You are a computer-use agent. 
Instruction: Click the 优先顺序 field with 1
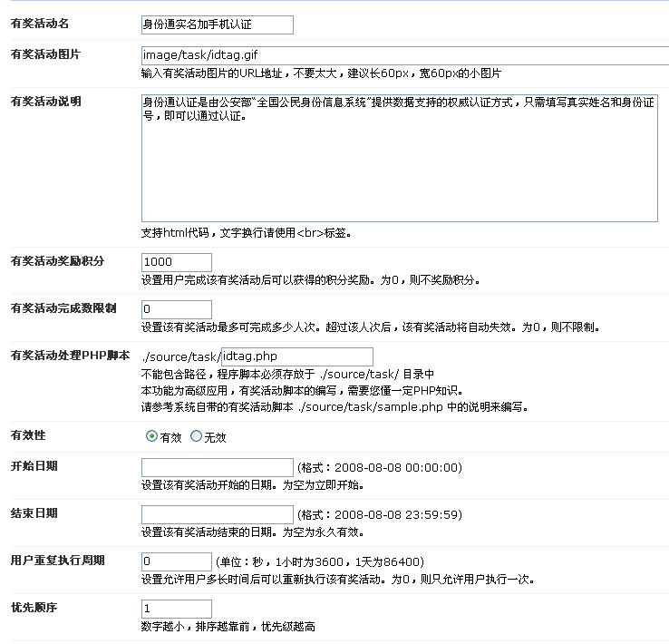coord(176,609)
